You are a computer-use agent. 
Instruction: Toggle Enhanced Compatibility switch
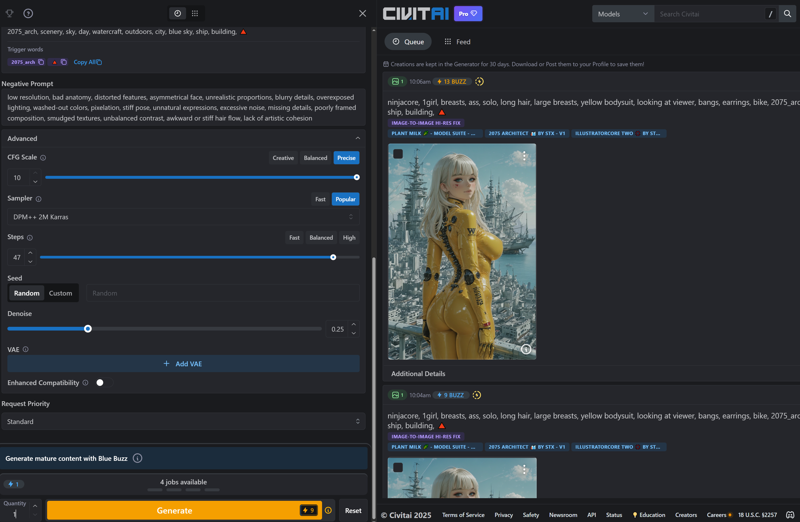[101, 383]
